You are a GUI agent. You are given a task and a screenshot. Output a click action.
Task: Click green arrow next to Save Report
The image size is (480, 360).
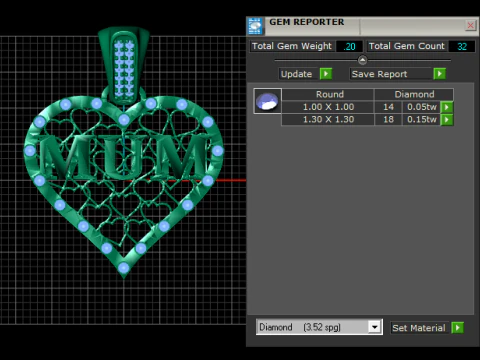pyautogui.click(x=439, y=74)
